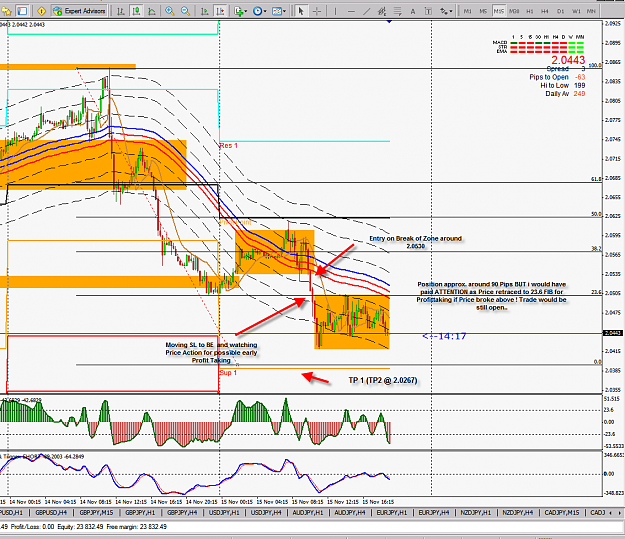Select the vertical line drawing tool
This screenshot has width=625, height=539.
335,11
